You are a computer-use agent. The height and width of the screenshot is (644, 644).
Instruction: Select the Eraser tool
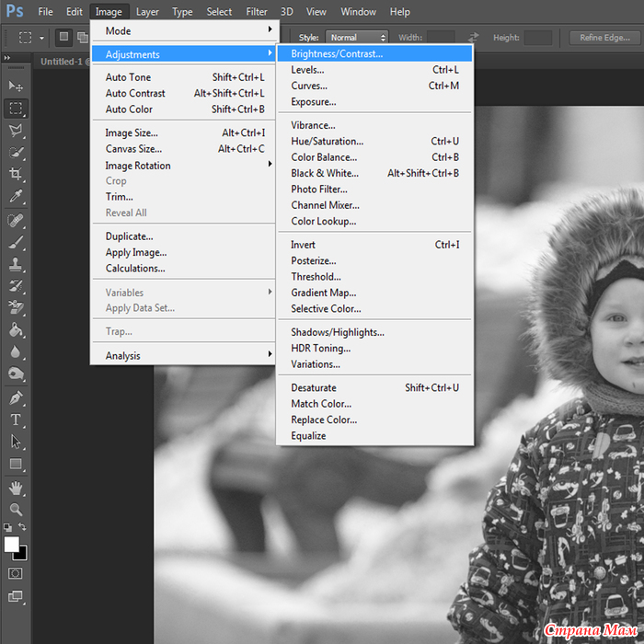coord(16,307)
